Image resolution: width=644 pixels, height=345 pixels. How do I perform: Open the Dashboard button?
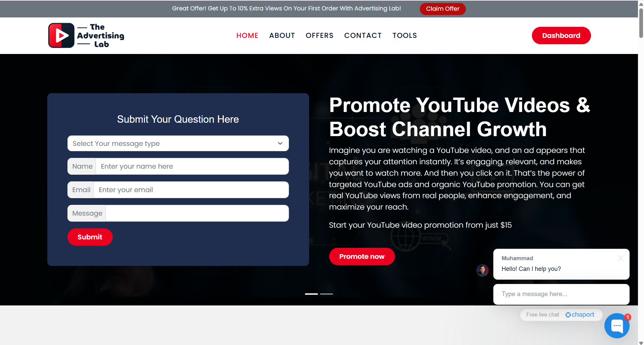pos(561,36)
